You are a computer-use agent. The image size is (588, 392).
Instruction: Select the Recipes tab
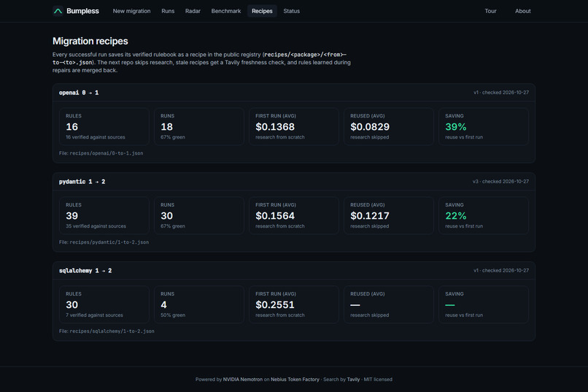262,11
